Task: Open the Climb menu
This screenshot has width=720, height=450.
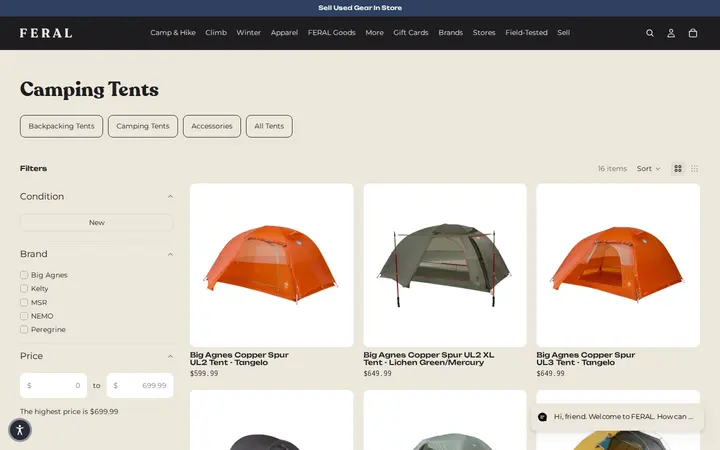Action: [x=216, y=33]
